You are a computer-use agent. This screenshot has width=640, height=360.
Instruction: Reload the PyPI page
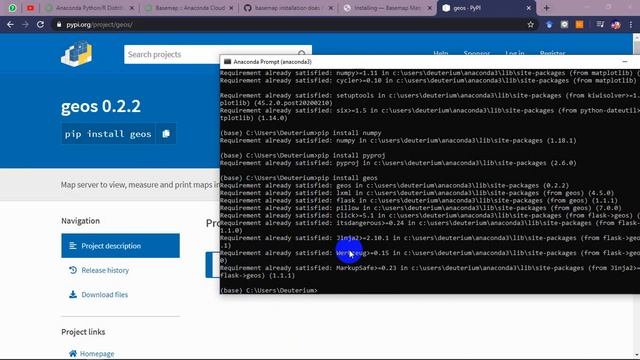[x=40, y=24]
